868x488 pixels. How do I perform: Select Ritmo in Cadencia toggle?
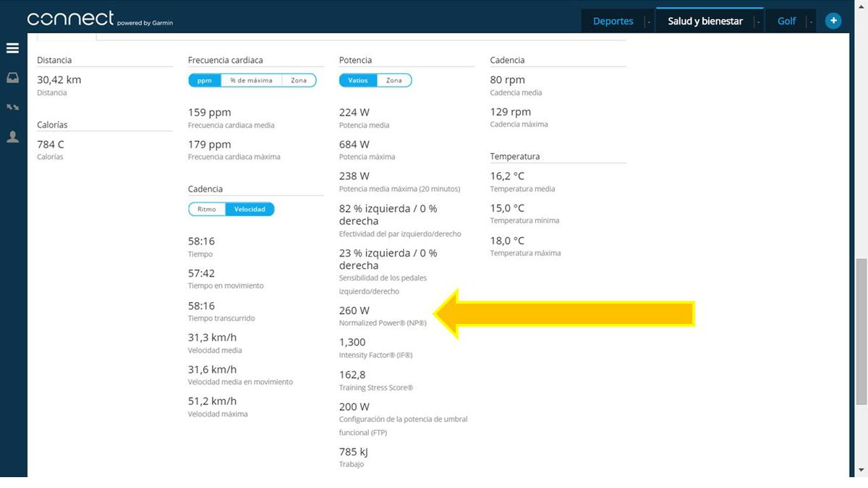click(207, 209)
